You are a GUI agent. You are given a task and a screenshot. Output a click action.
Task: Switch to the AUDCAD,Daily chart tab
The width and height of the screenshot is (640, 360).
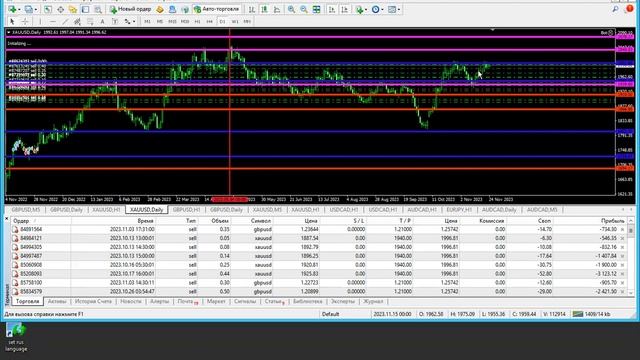pos(499,209)
